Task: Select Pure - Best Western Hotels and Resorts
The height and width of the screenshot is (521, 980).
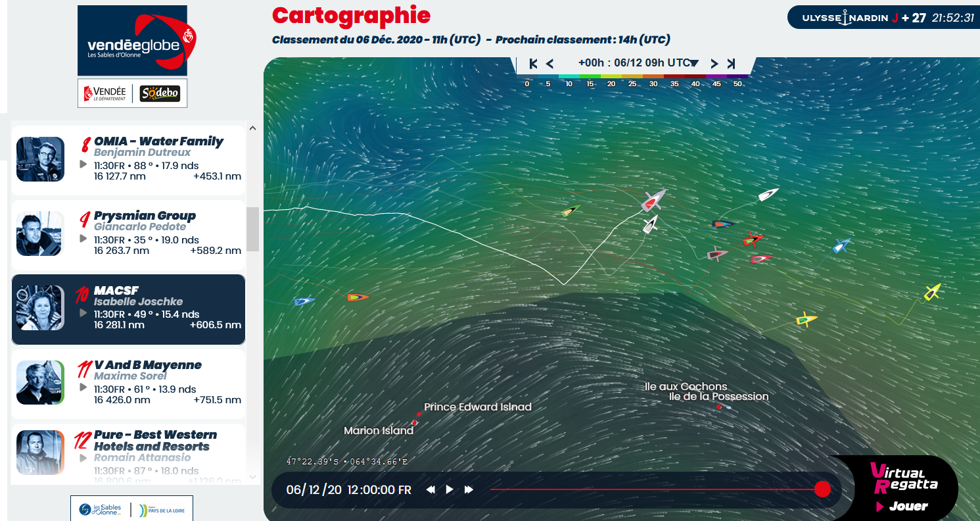Action: pos(155,441)
